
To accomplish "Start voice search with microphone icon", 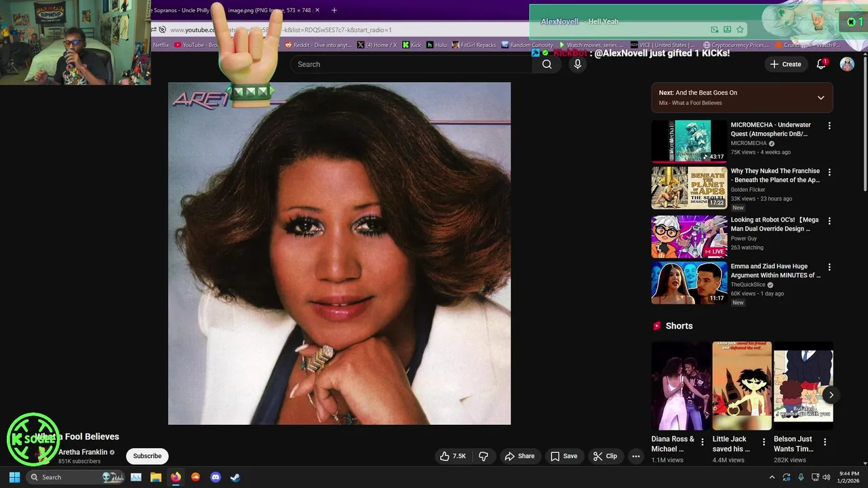I will (x=577, y=64).
